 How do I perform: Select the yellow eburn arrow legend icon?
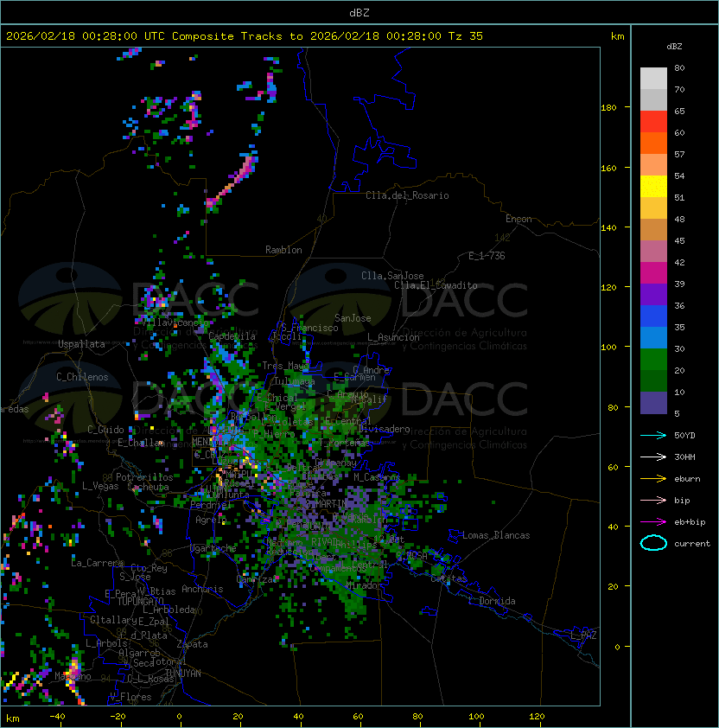point(653,479)
